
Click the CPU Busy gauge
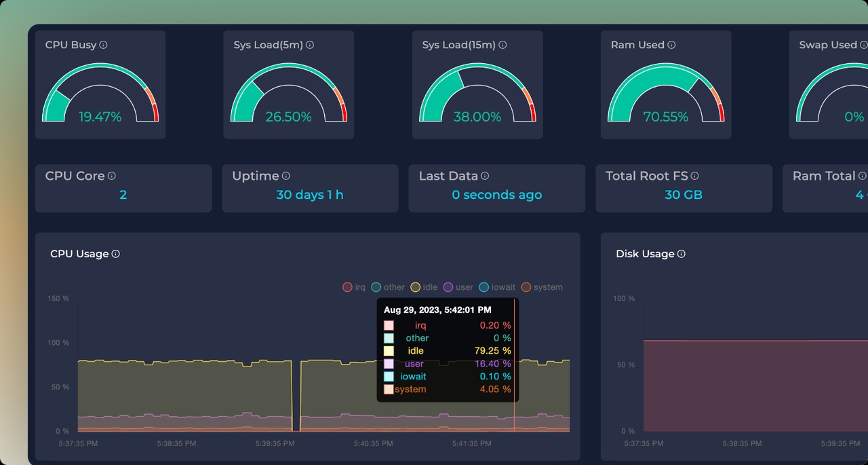[x=100, y=94]
